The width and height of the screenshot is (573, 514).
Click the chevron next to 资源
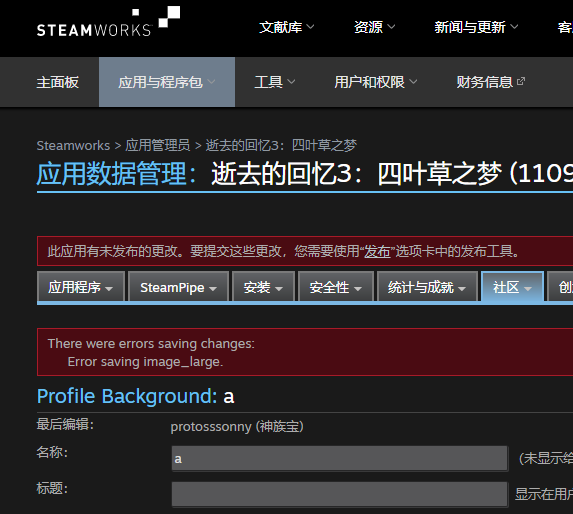click(x=391, y=27)
